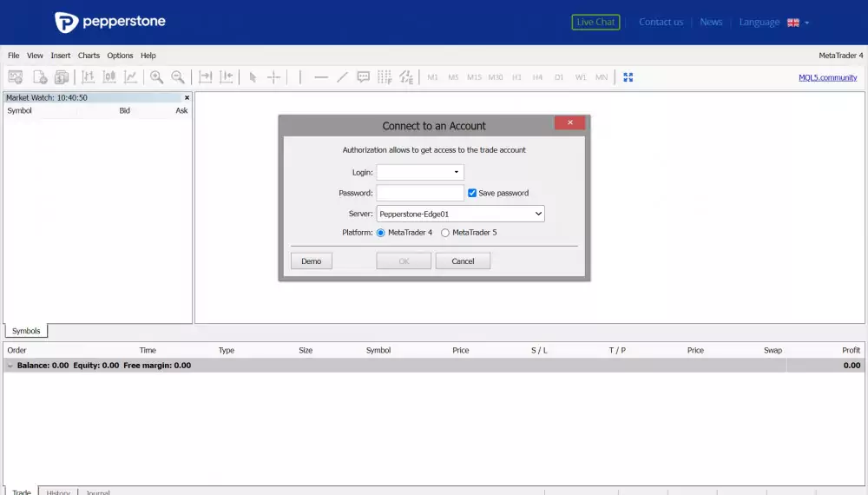
Task: Select the MN timeframe
Action: [x=602, y=77]
